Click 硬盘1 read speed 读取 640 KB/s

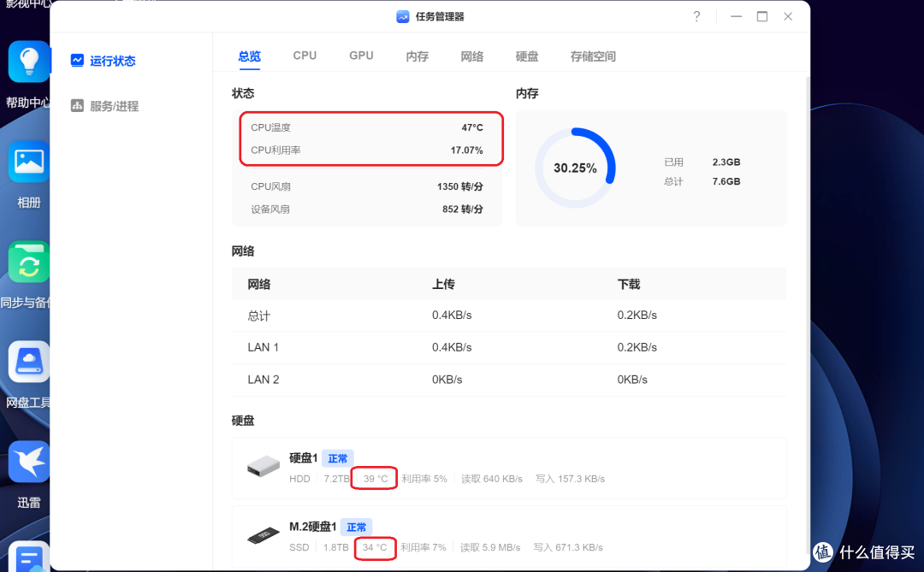pyautogui.click(x=491, y=479)
